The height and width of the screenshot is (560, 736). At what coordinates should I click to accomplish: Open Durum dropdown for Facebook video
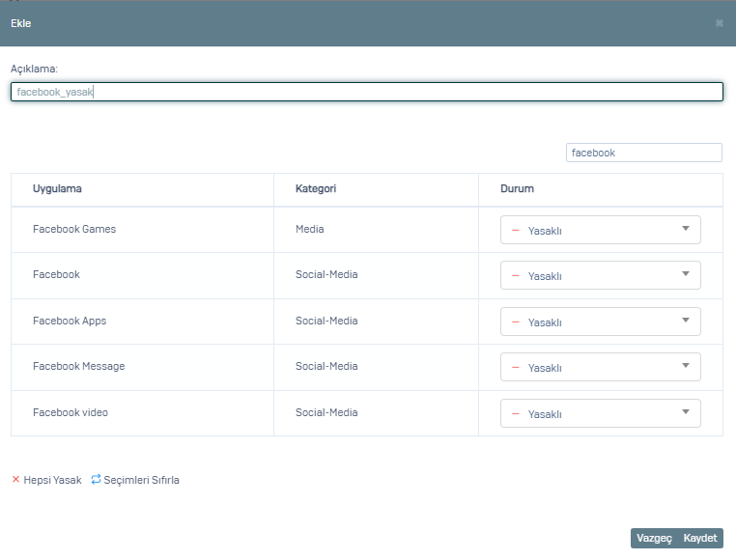pyautogui.click(x=601, y=413)
